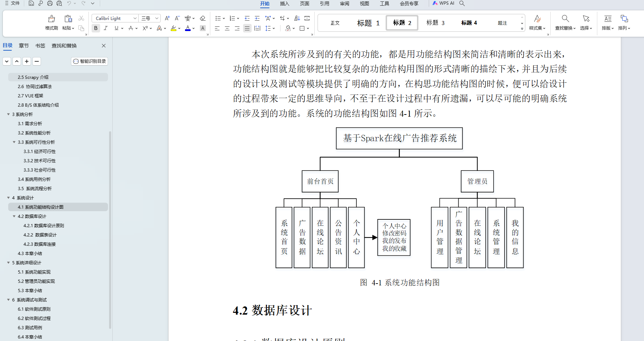644x341 pixels.
Task: Click the blue font color swatch
Action: [188, 28]
